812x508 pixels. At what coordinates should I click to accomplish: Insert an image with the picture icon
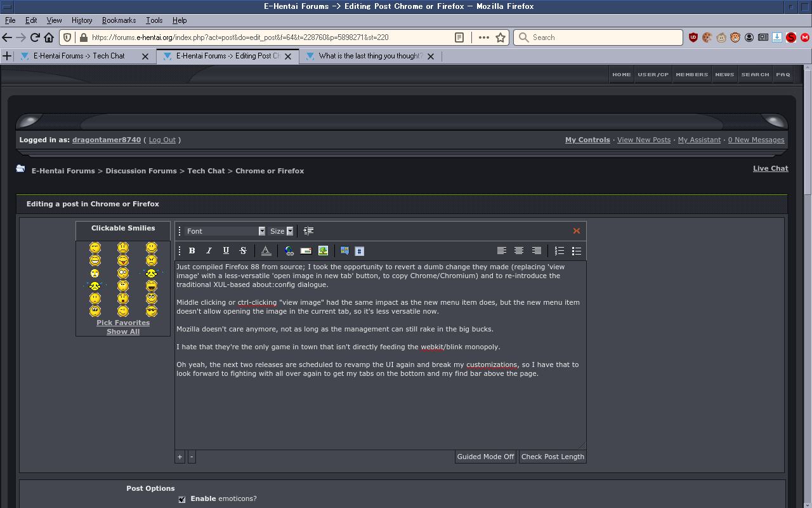pyautogui.click(x=323, y=251)
